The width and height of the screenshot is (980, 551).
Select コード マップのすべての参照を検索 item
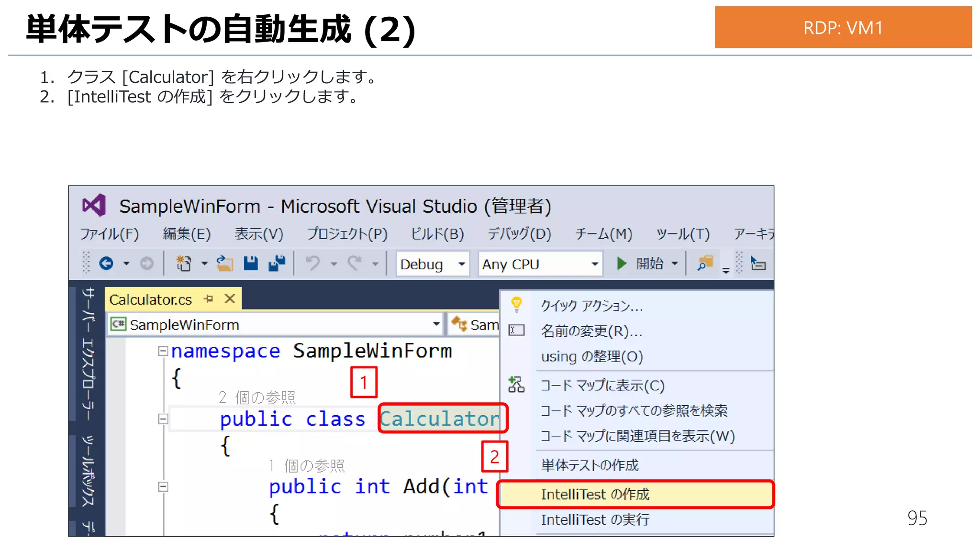(x=637, y=411)
